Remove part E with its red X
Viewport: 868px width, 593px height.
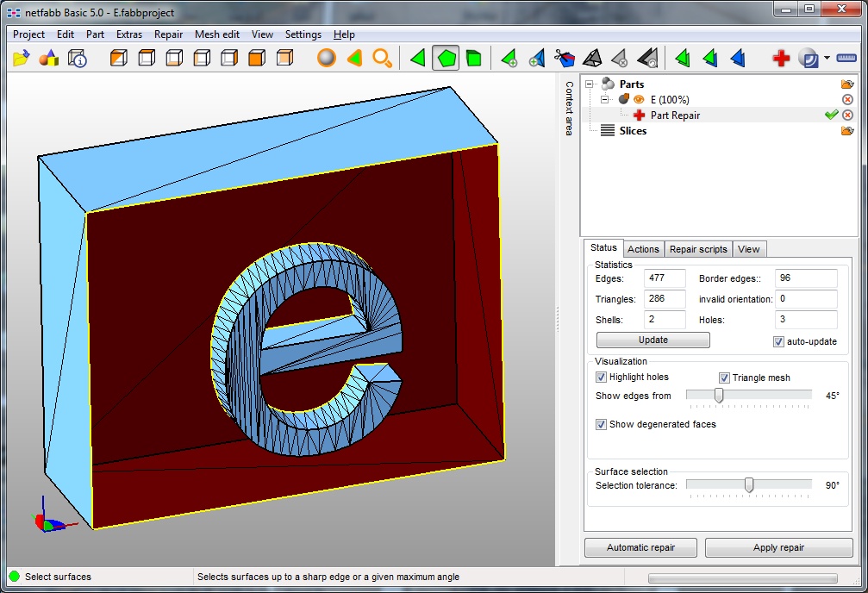[847, 100]
